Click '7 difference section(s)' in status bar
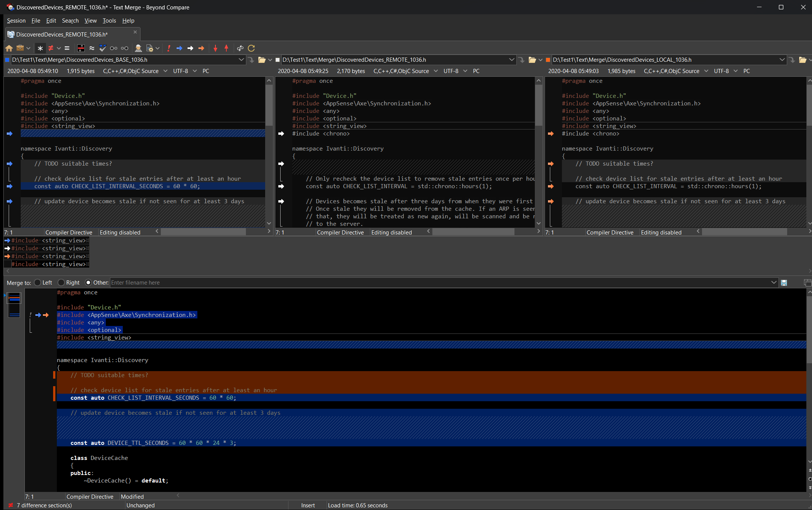 pos(44,505)
